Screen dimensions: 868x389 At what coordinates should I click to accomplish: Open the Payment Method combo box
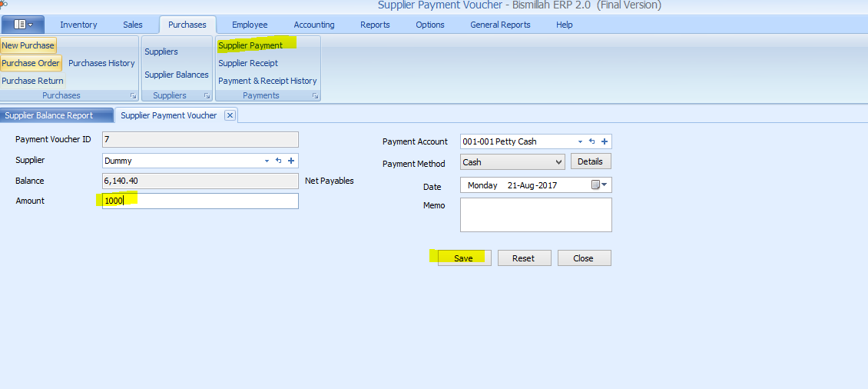pyautogui.click(x=512, y=162)
